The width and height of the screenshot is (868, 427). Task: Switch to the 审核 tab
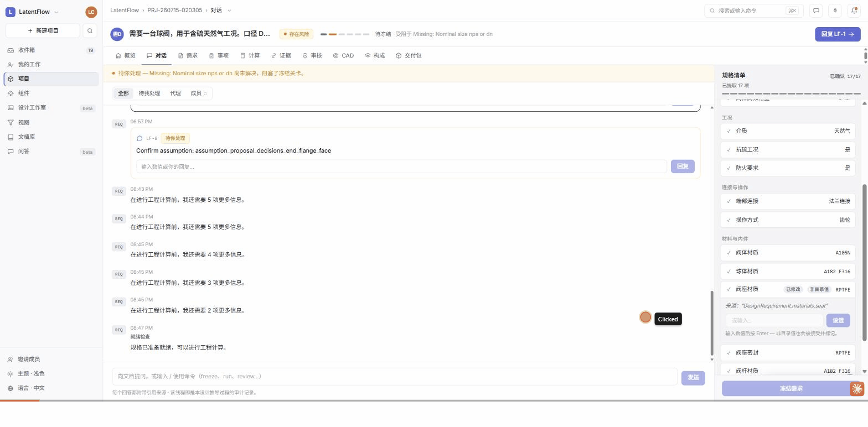[x=312, y=56]
